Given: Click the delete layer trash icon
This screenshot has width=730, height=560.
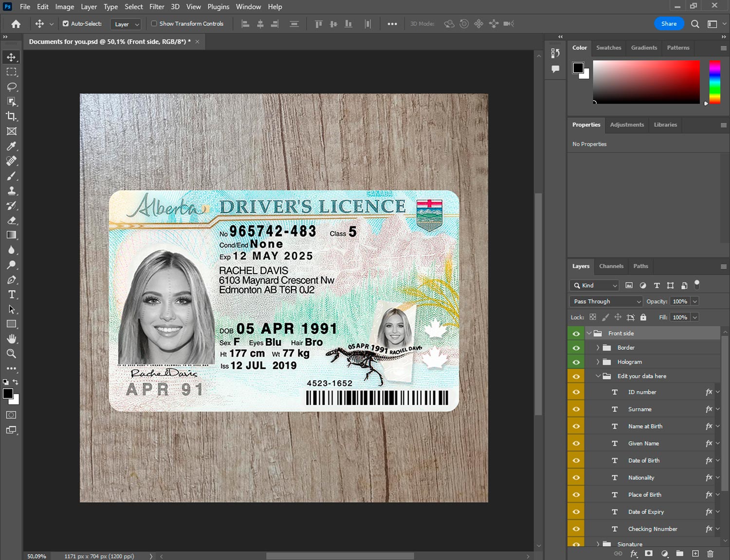Looking at the screenshot, I should tap(710, 554).
